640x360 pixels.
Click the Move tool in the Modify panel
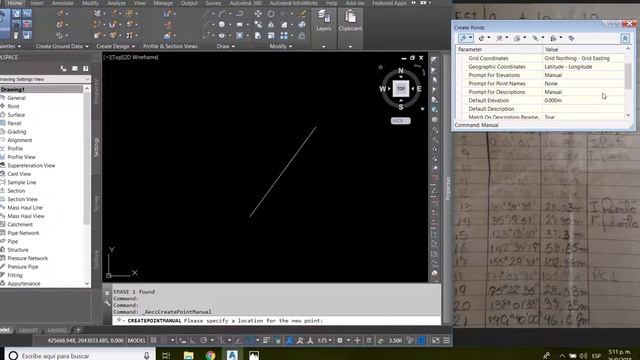pyautogui.click(x=258, y=14)
